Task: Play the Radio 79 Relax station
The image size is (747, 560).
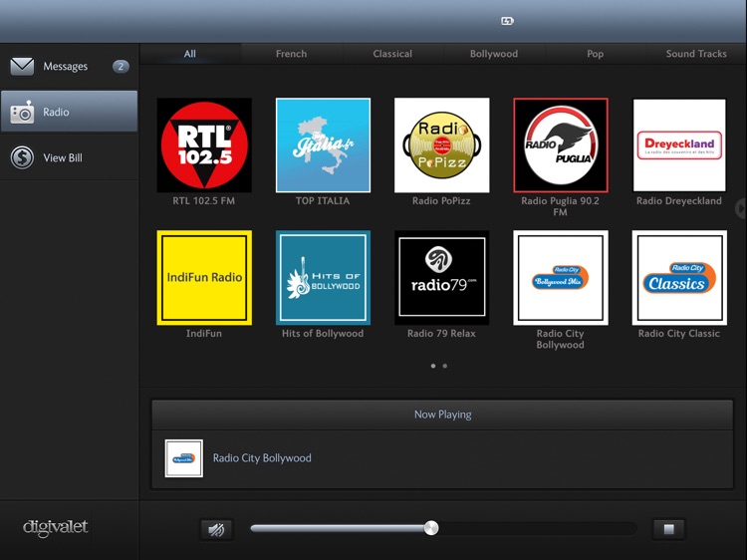Action: click(x=441, y=278)
